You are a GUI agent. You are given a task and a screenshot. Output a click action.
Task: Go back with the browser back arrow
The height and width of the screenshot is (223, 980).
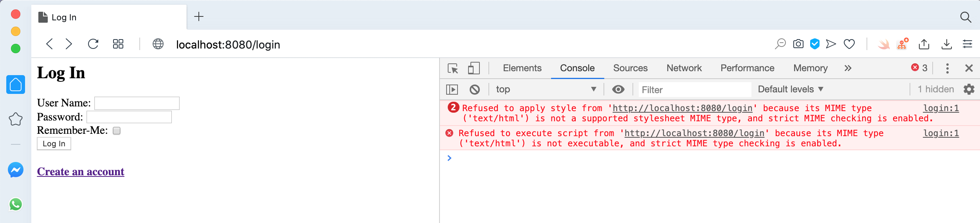[49, 44]
